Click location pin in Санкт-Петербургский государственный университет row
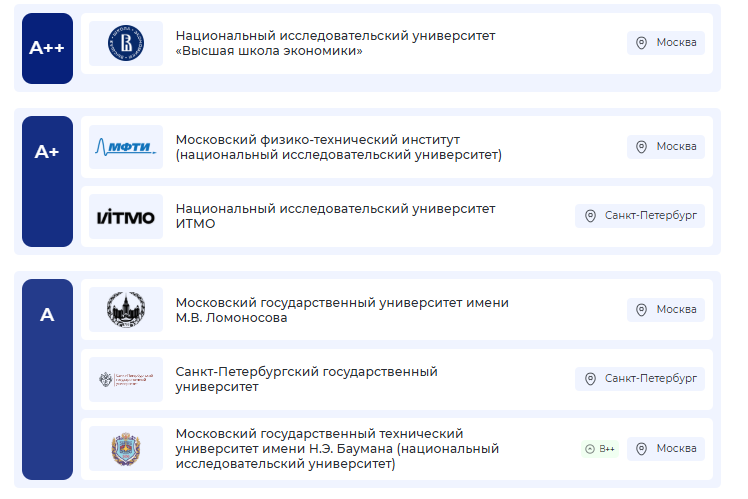 (590, 379)
